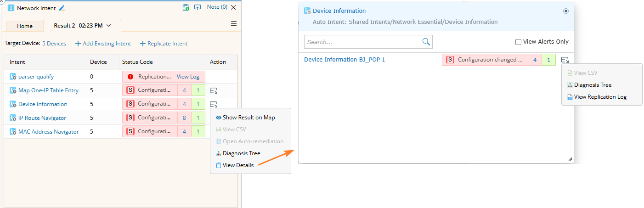644x208 pixels.
Task: Enable the View Alerts Only checkbox
Action: [519, 42]
